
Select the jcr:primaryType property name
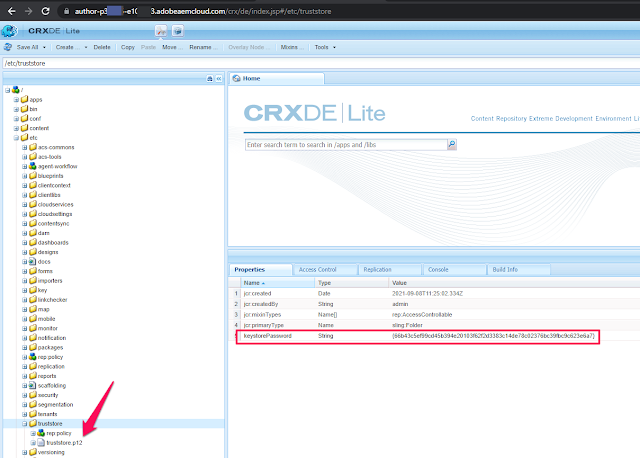pos(263,325)
